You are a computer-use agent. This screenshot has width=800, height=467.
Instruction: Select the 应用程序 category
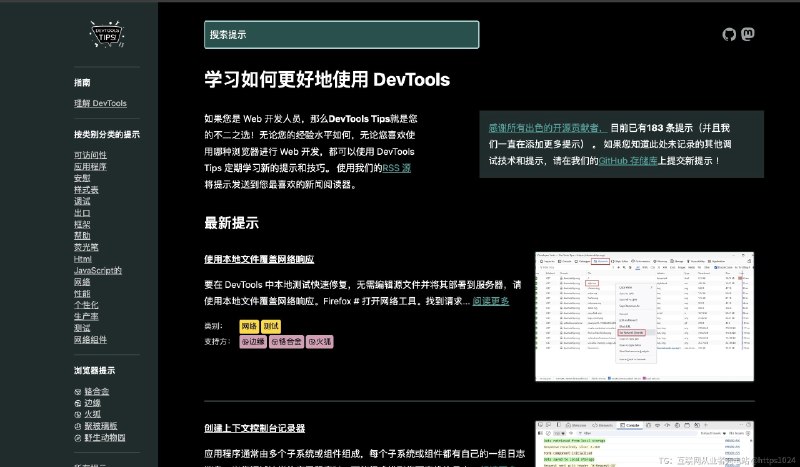[90, 166]
